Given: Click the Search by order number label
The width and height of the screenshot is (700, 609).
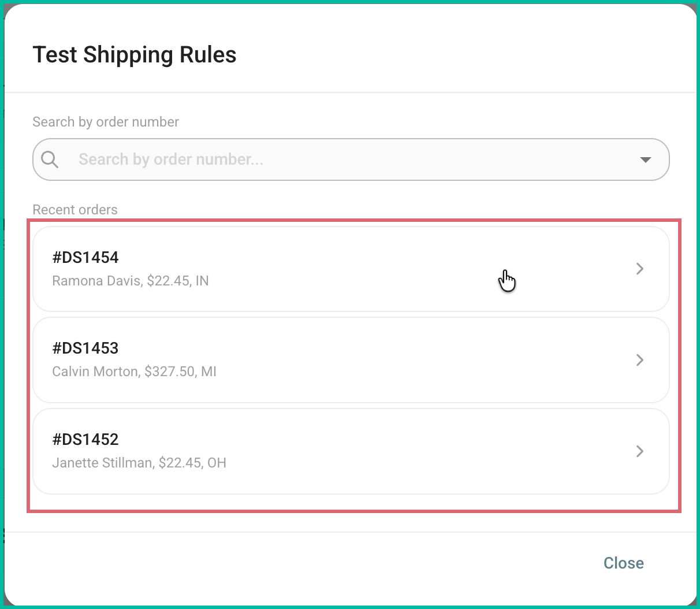Looking at the screenshot, I should coord(106,122).
